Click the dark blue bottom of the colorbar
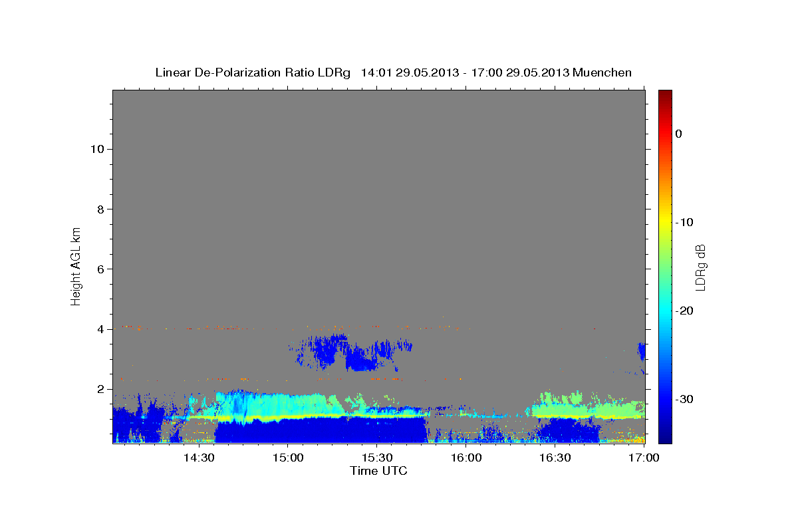798x532 pixels. pyautogui.click(x=665, y=436)
